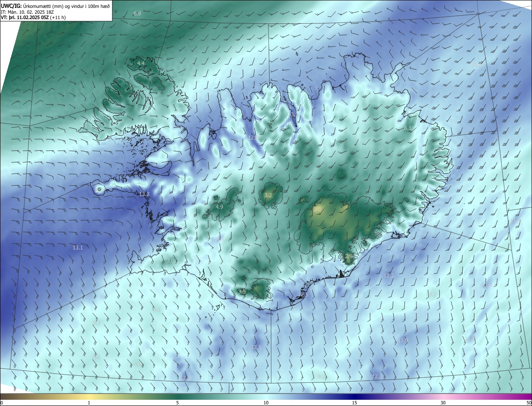
Task: Click the '15' tick on the color scale
Action: [x=355, y=403]
